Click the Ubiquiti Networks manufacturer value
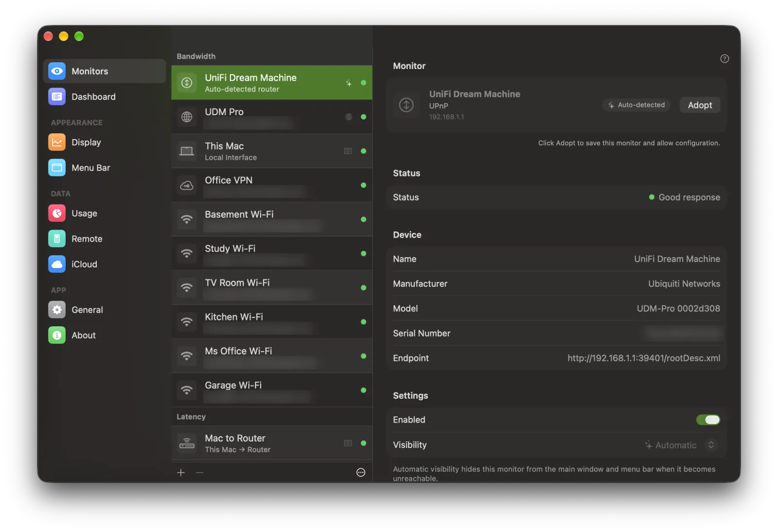Viewport: 778px width, 532px height. coord(684,284)
